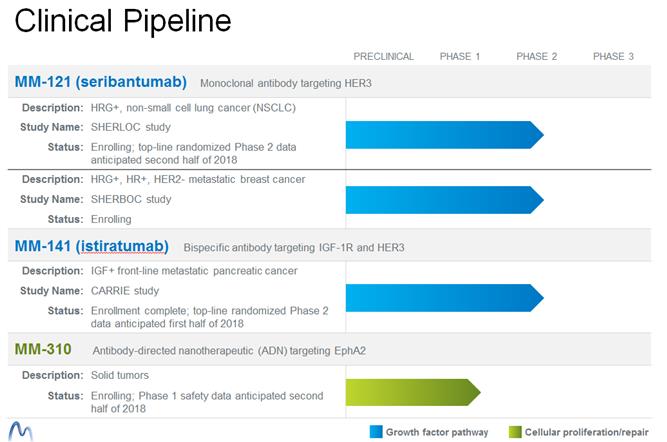Viewport: 667px width, 442px height.
Task: Click the MM-310 green progress arrow
Action: 411,391
